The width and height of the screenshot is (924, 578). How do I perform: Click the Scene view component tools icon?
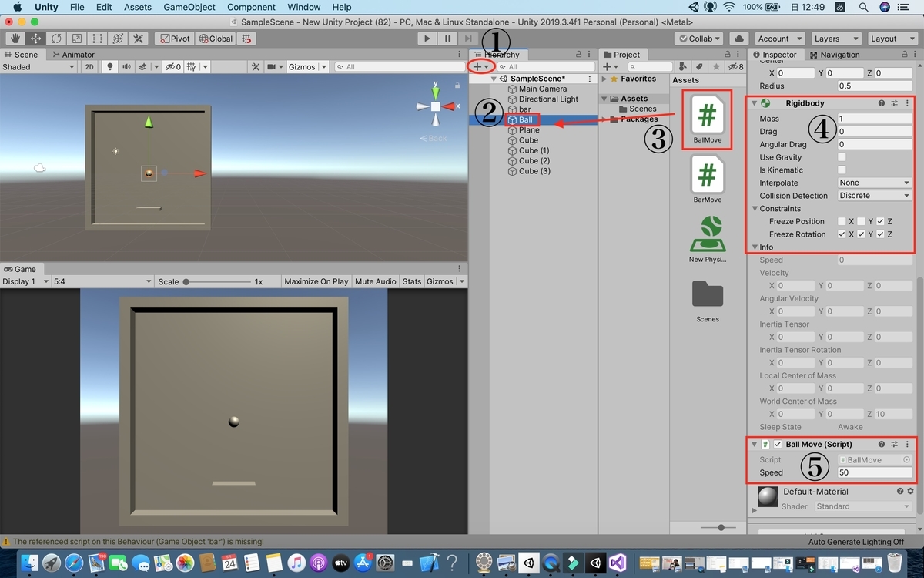[256, 67]
